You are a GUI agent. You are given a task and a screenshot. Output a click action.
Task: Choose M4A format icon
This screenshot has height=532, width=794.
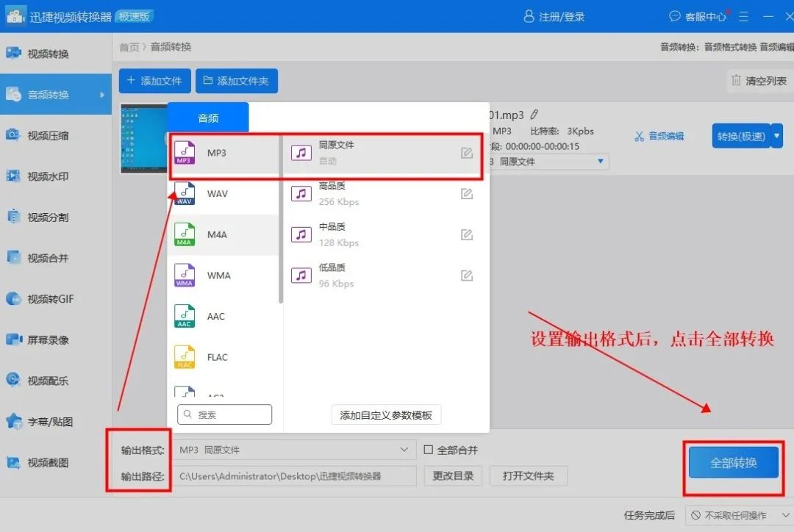click(185, 234)
